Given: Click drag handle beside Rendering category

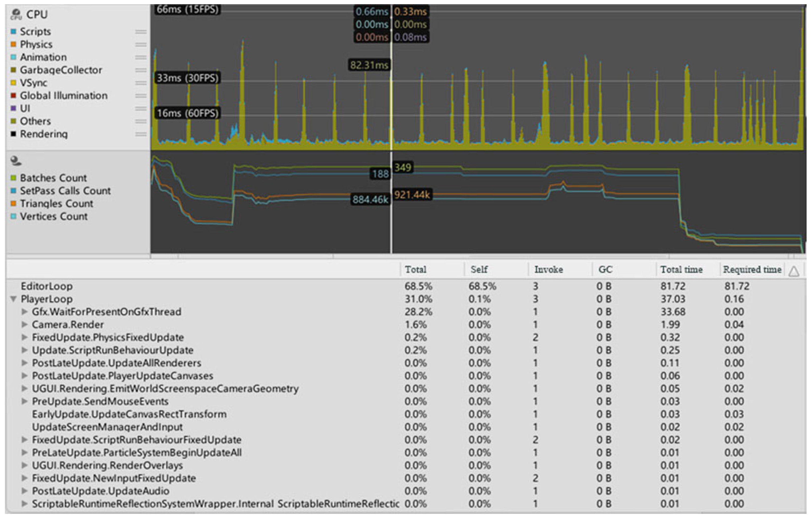Looking at the screenshot, I should point(141,134).
